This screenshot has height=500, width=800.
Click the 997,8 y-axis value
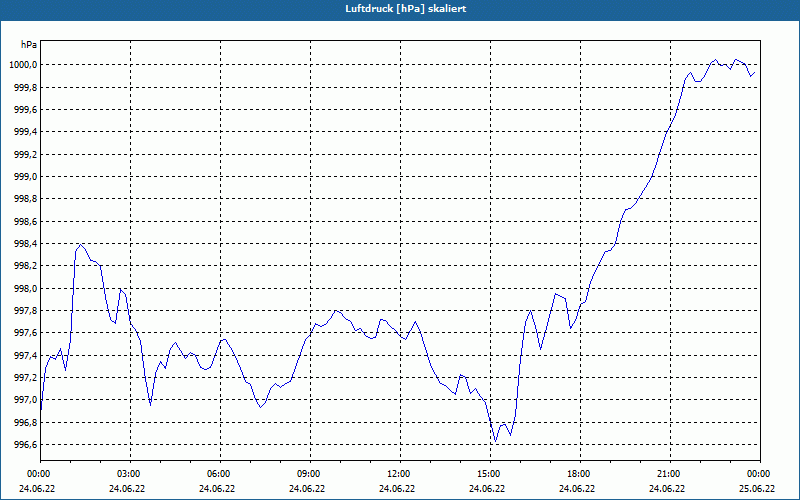pyautogui.click(x=26, y=311)
